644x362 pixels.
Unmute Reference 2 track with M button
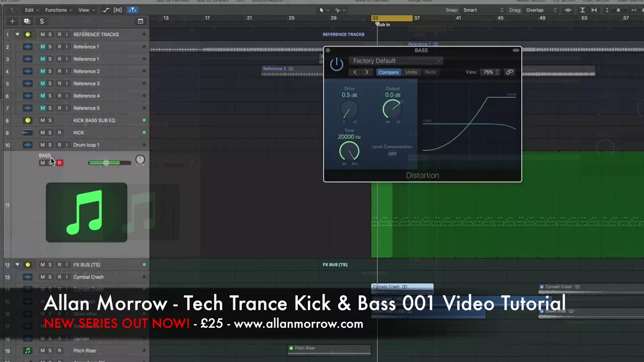42,71
